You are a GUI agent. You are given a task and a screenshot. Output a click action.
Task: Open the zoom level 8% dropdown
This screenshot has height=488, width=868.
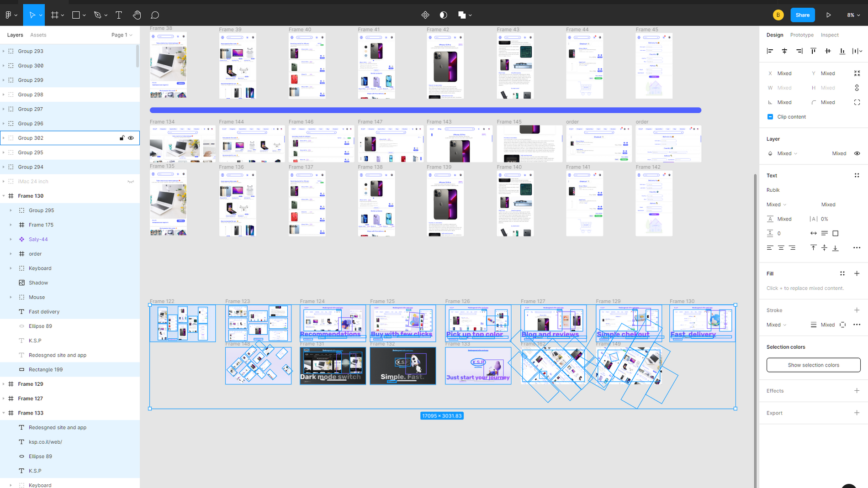[x=853, y=15]
